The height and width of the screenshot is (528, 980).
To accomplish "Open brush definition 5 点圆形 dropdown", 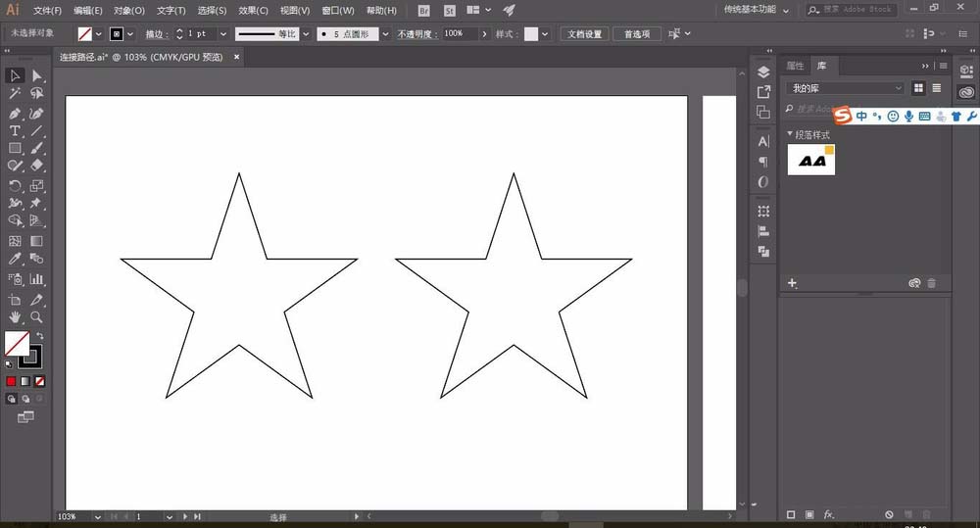I will [x=385, y=34].
